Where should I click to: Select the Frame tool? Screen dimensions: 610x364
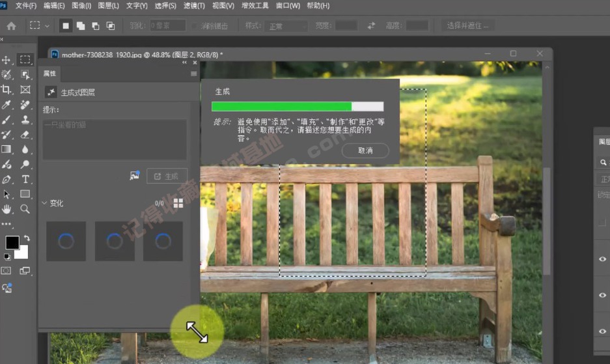[x=25, y=90]
